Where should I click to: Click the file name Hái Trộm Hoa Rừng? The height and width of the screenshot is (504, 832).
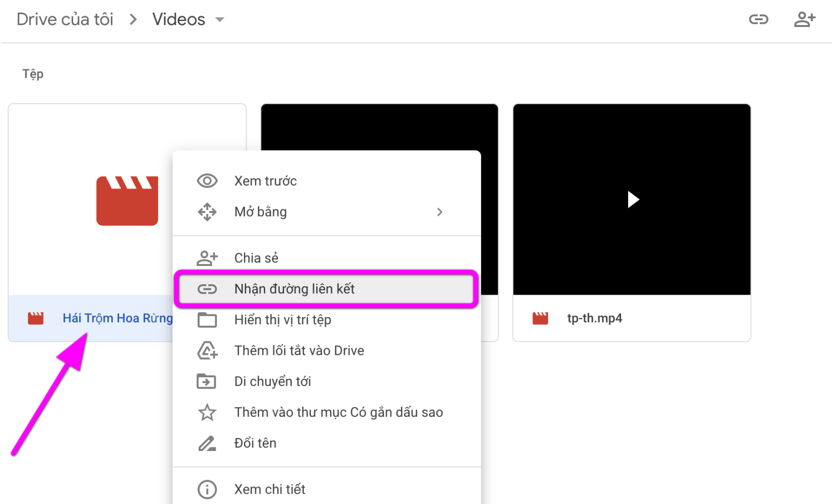pyautogui.click(x=117, y=318)
